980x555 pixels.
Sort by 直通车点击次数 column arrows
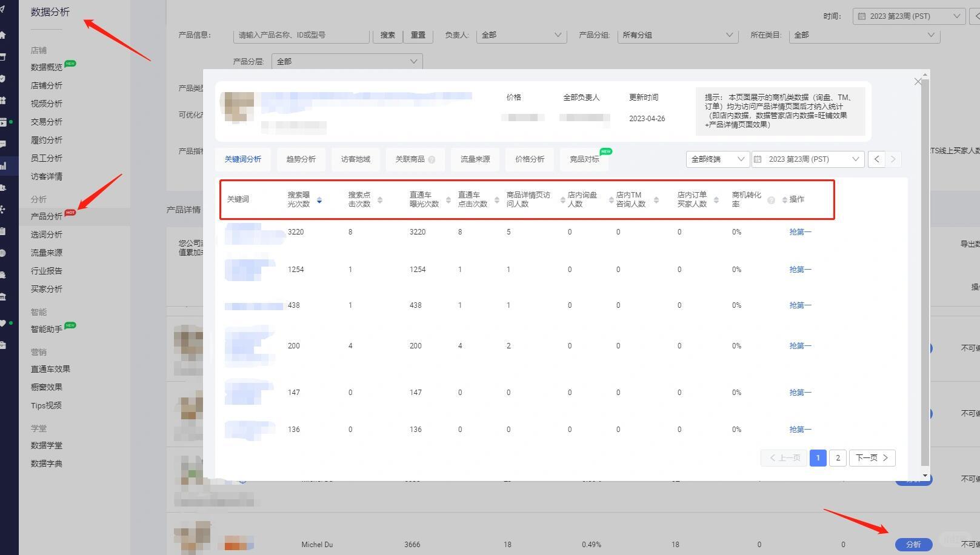497,200
